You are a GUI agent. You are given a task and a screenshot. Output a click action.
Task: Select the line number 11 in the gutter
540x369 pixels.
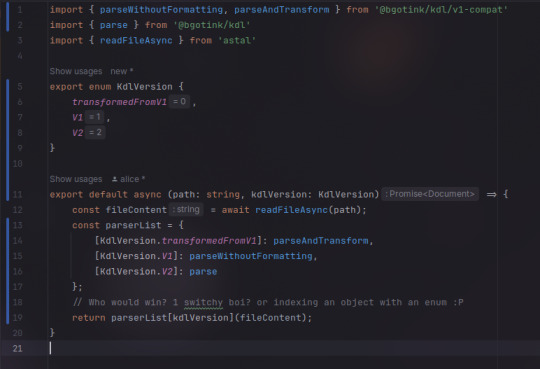tap(18, 194)
